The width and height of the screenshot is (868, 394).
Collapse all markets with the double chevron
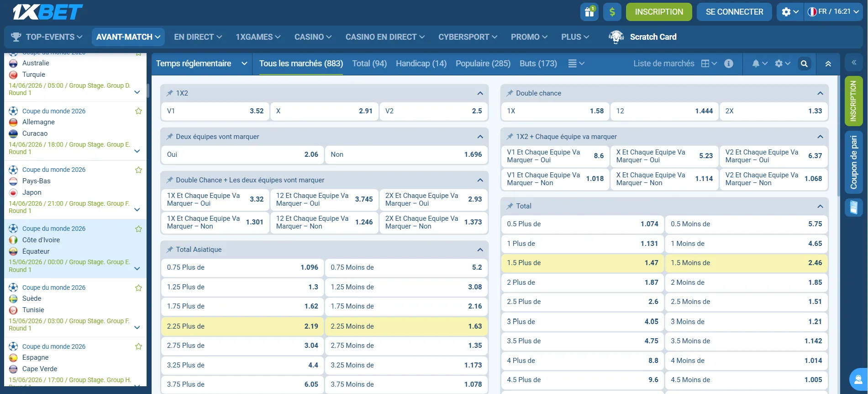point(828,64)
